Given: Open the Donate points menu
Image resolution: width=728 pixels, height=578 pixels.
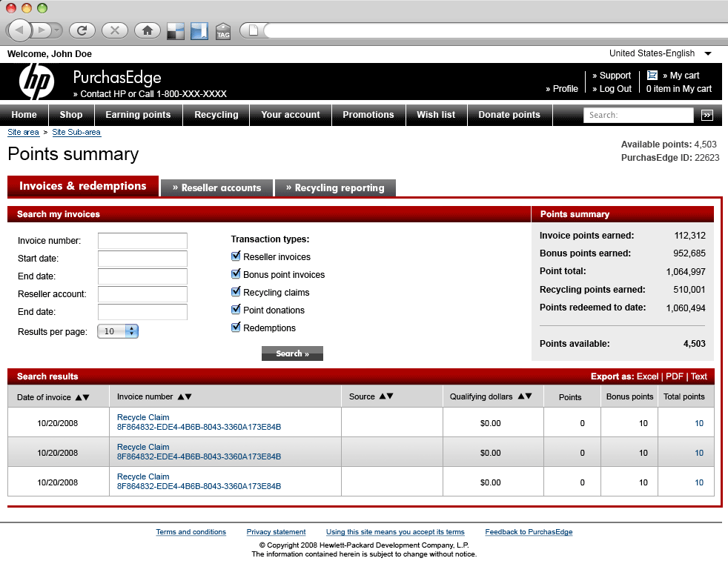Looking at the screenshot, I should point(509,115).
